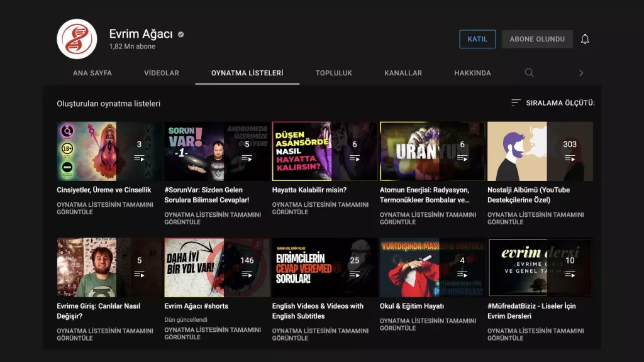Click the 1,82 Mn abone subscriber count

(132, 47)
